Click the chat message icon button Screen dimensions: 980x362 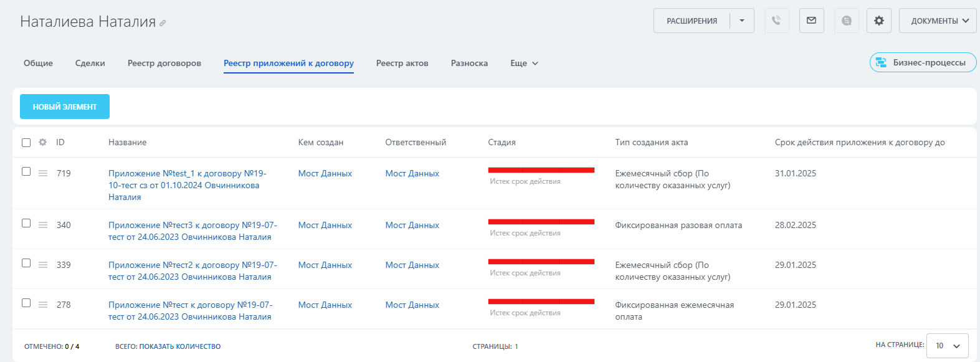[846, 21]
